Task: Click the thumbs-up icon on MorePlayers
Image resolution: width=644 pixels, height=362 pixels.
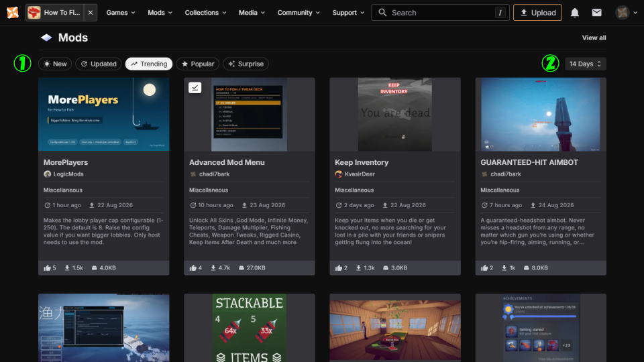Action: pyautogui.click(x=47, y=268)
